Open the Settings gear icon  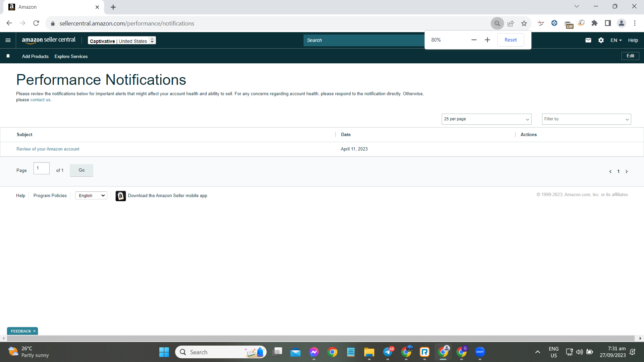601,40
